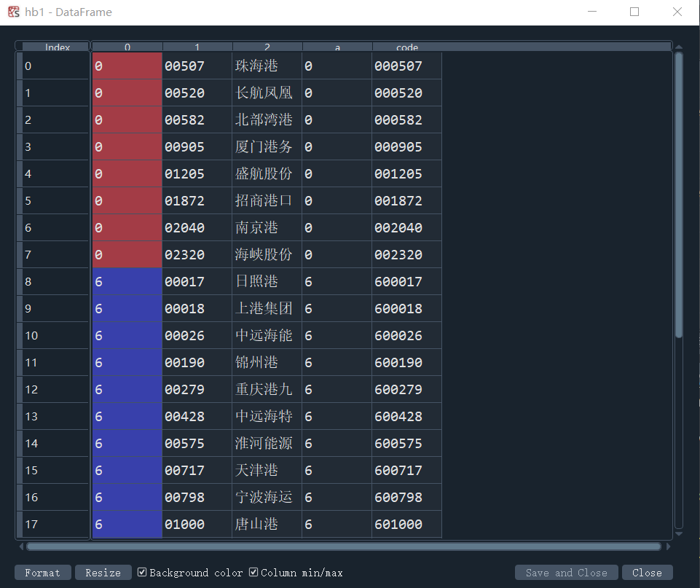Sort by column header 2
This screenshot has height=588, width=700.
pos(267,47)
